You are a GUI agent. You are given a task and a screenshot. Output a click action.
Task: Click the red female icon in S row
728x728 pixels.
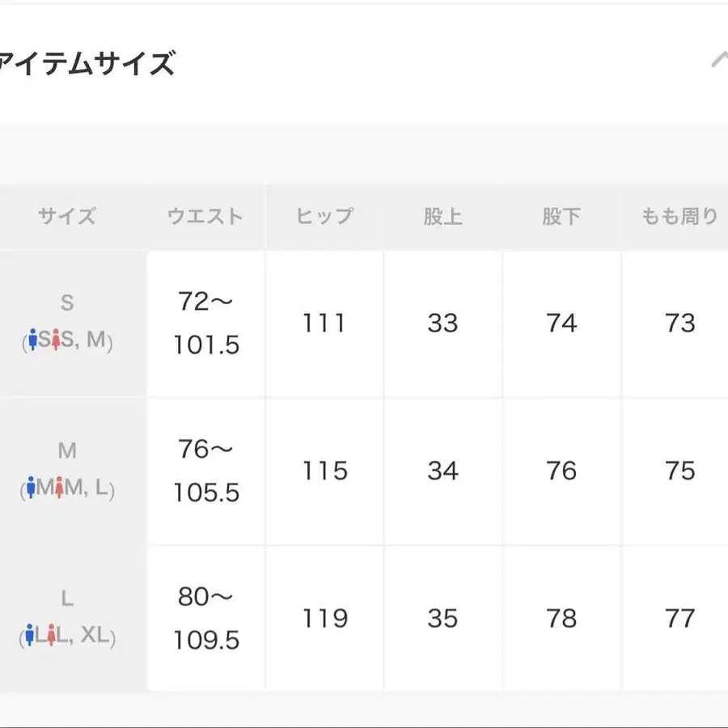[x=56, y=341]
